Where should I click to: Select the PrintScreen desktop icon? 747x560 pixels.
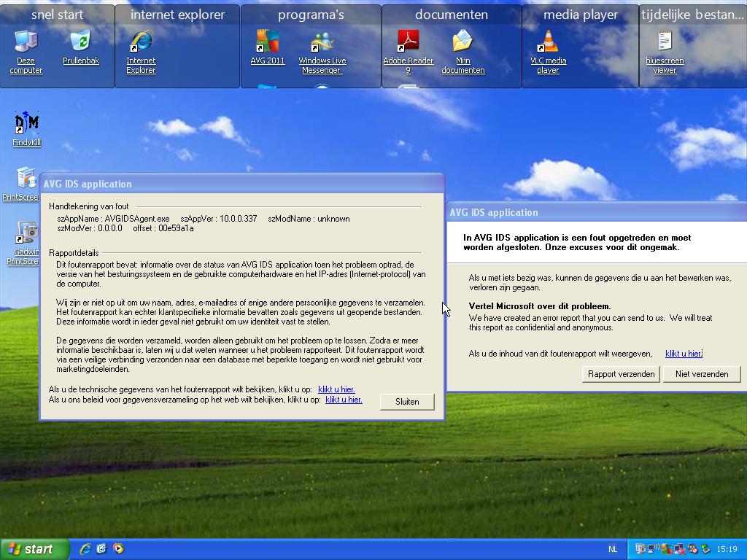pos(21,184)
